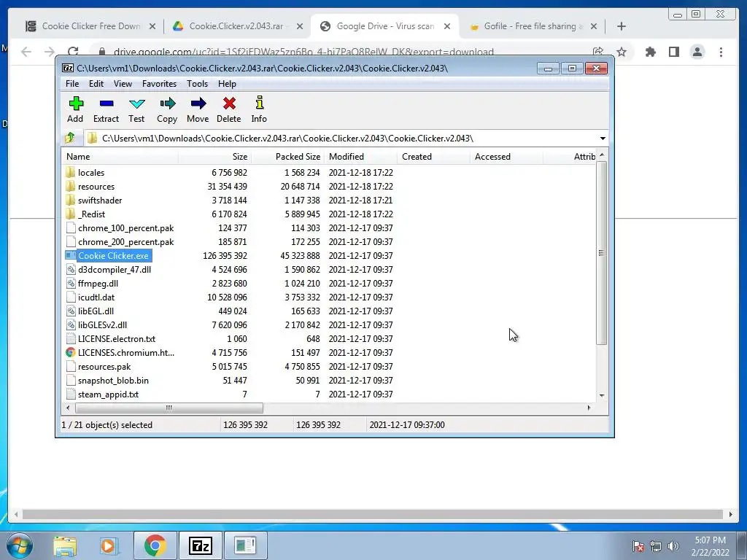
Task: Click the 7-Zip taskbar button
Action: pyautogui.click(x=200, y=545)
